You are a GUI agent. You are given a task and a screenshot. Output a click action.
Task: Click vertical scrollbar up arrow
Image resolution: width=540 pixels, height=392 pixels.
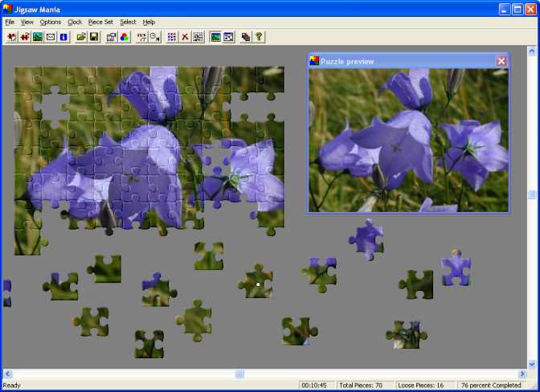tap(532, 51)
